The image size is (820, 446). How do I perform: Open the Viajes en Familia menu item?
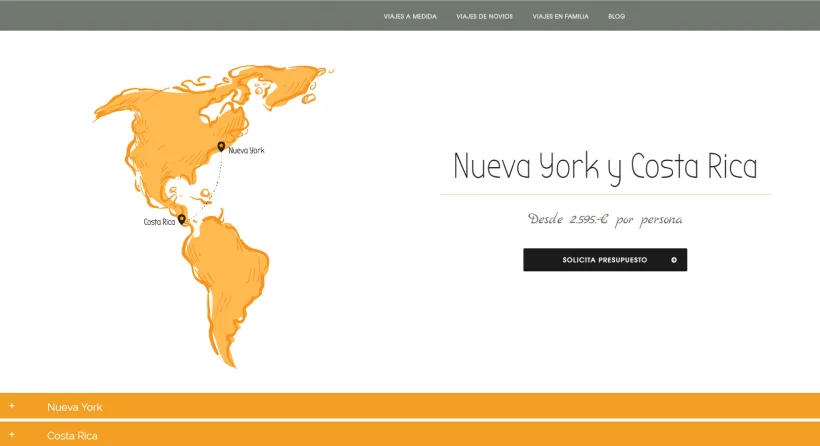coord(560,17)
